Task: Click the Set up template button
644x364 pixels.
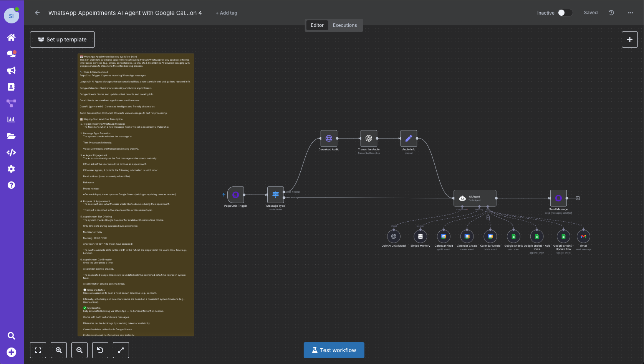Action: (x=62, y=40)
